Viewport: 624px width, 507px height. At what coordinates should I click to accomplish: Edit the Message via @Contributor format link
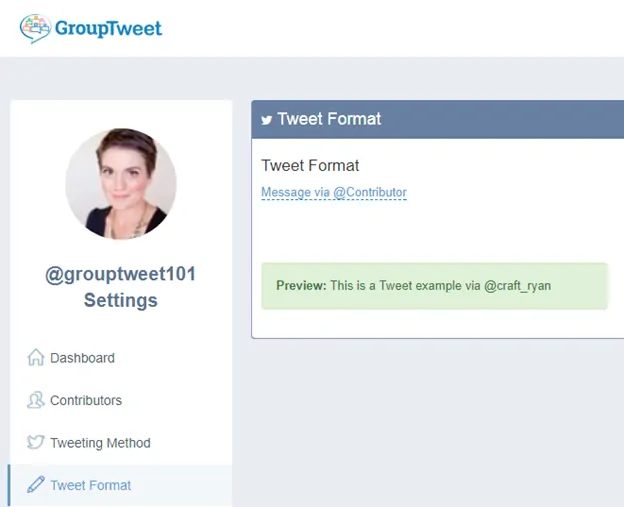[x=334, y=192]
